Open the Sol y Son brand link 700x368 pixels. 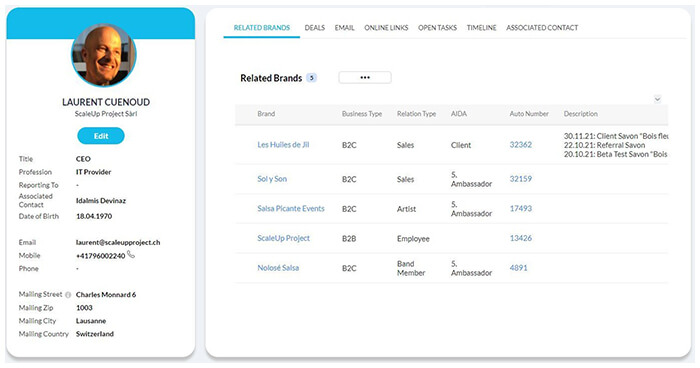[x=272, y=179]
